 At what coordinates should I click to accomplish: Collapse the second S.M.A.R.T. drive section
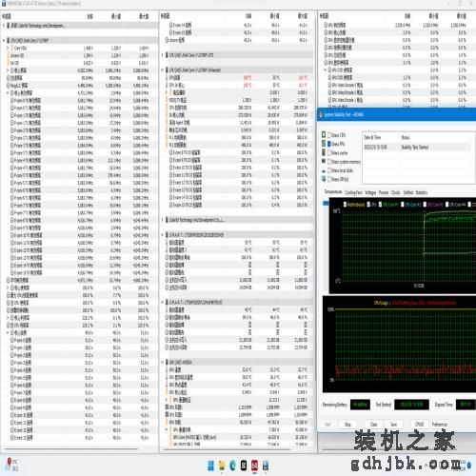(x=163, y=302)
